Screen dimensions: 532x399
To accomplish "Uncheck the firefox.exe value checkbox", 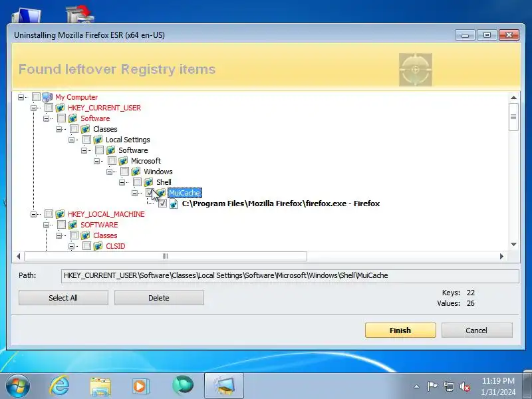I will click(162, 203).
